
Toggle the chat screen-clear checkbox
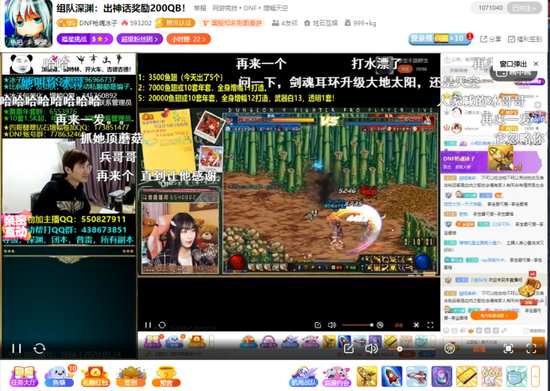(525, 331)
